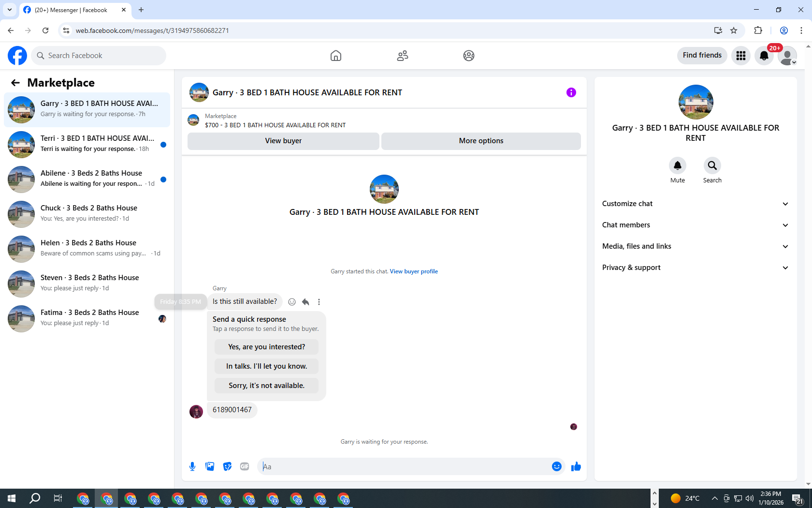The width and height of the screenshot is (812, 508).
Task: Open Chrome tab search dropdown arrow
Action: point(10,10)
